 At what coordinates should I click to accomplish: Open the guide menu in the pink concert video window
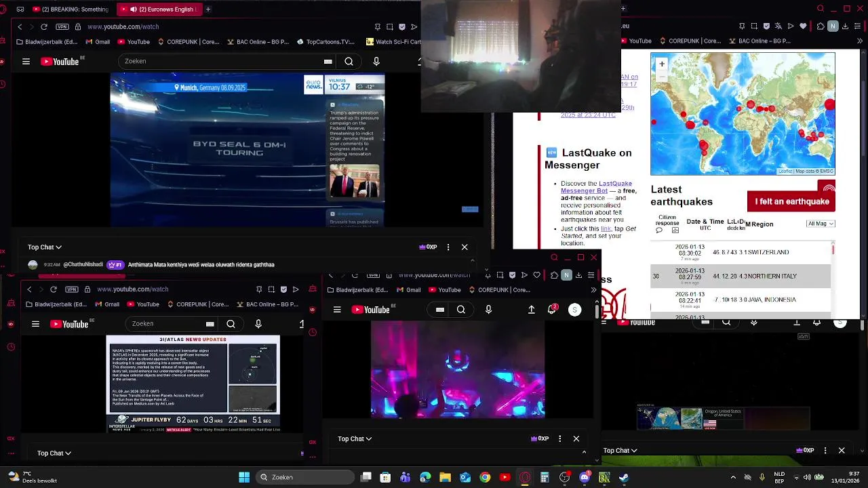[x=337, y=310]
